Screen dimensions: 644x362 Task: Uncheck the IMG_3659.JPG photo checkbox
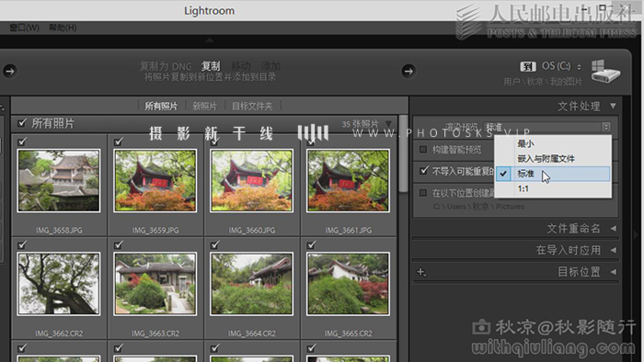tap(119, 141)
